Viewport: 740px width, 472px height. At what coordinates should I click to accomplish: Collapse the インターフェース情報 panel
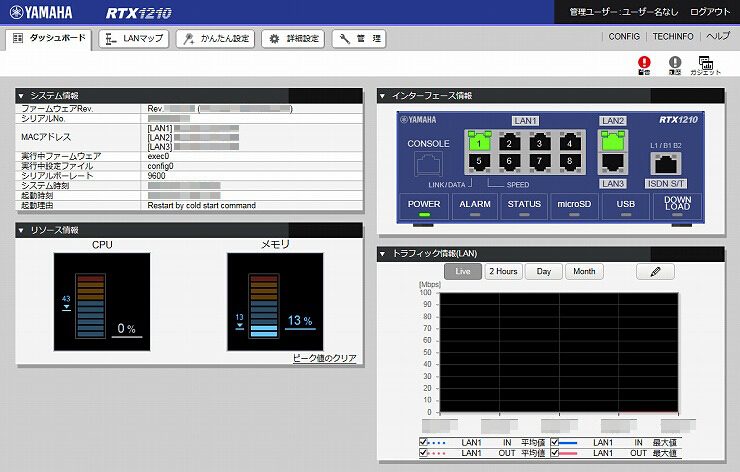tap(382, 96)
